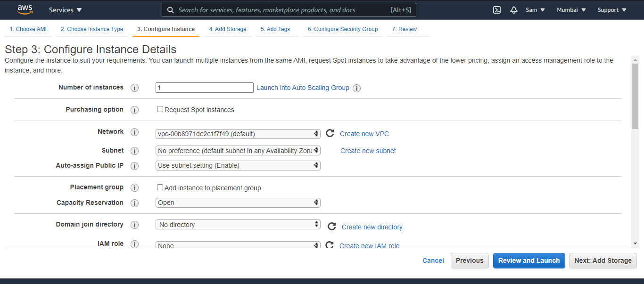Viewport: 644px width, 284px height.
Task: Click the search magnifier in the top bar
Action: point(170,9)
